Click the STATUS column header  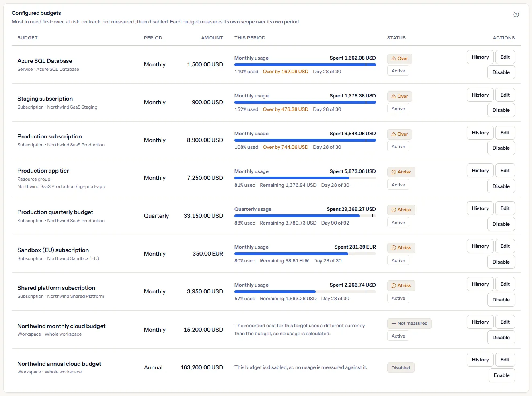click(396, 38)
